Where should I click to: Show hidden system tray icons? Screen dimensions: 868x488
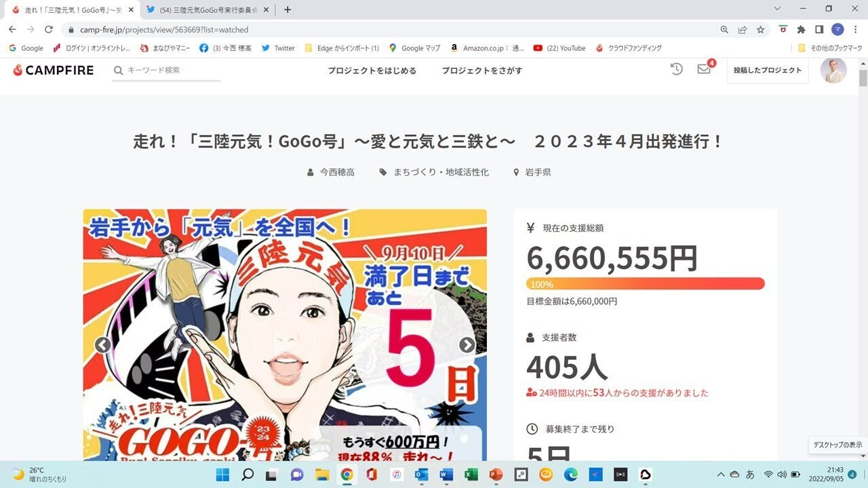coord(721,474)
